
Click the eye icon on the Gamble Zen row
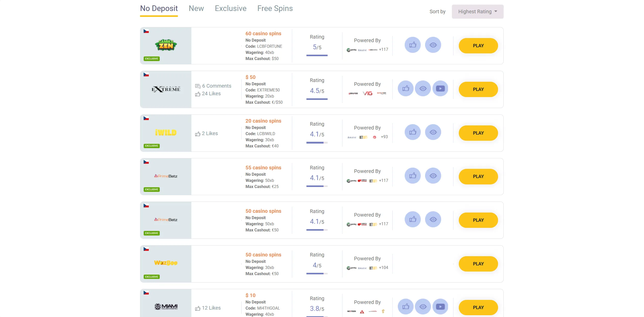433,45
